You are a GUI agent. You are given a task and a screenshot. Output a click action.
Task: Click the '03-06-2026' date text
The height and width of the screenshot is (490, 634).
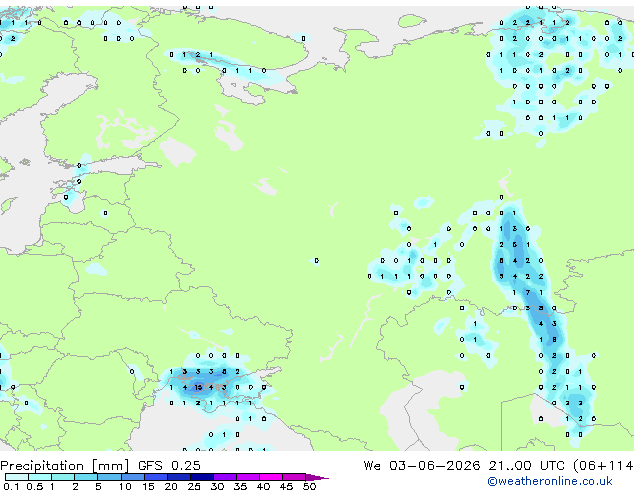(x=435, y=465)
